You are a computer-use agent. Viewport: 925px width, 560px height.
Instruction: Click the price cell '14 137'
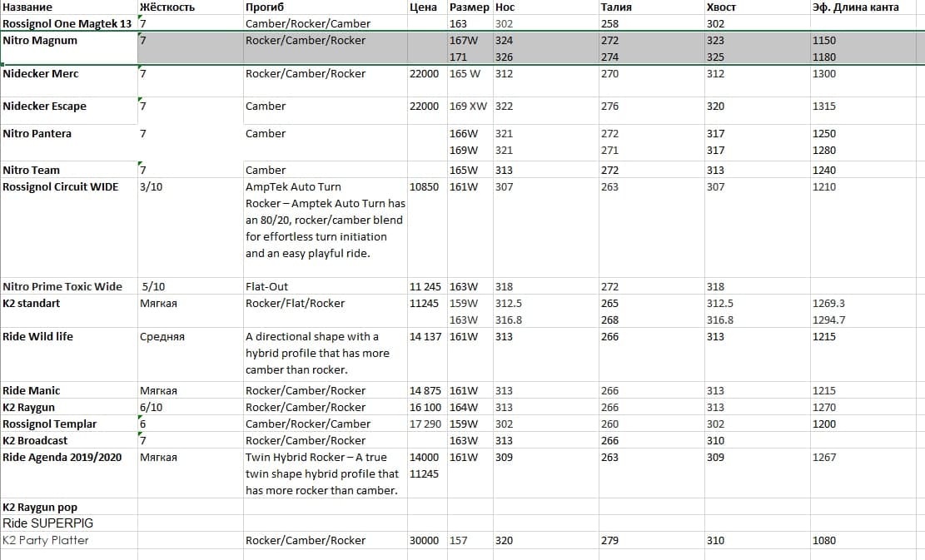[x=427, y=354]
